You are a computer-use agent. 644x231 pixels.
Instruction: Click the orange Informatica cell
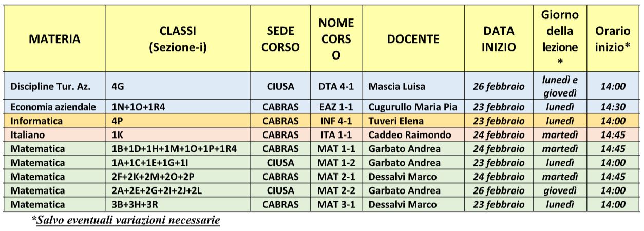tap(54, 121)
